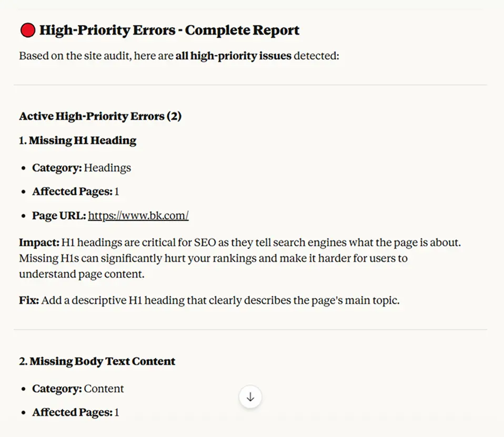Select the Active High-Priority Errors heading

[x=100, y=116]
